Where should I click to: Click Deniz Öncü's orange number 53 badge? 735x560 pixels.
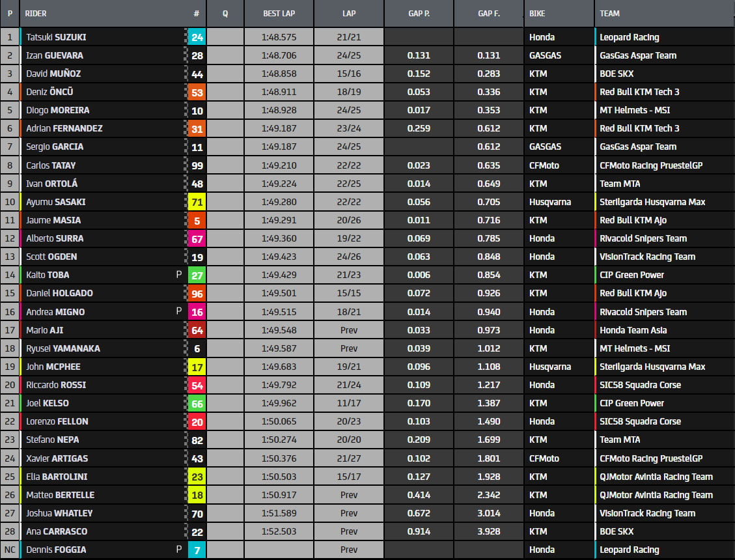[x=197, y=92]
